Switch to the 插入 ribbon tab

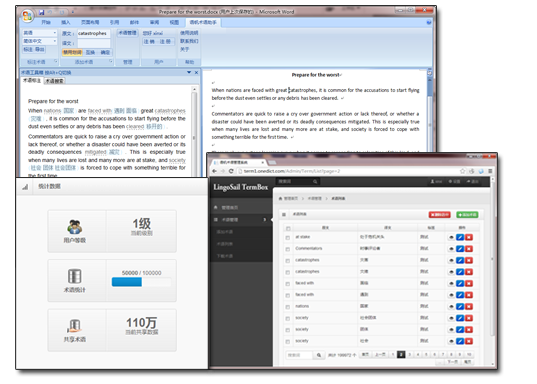tap(66, 22)
